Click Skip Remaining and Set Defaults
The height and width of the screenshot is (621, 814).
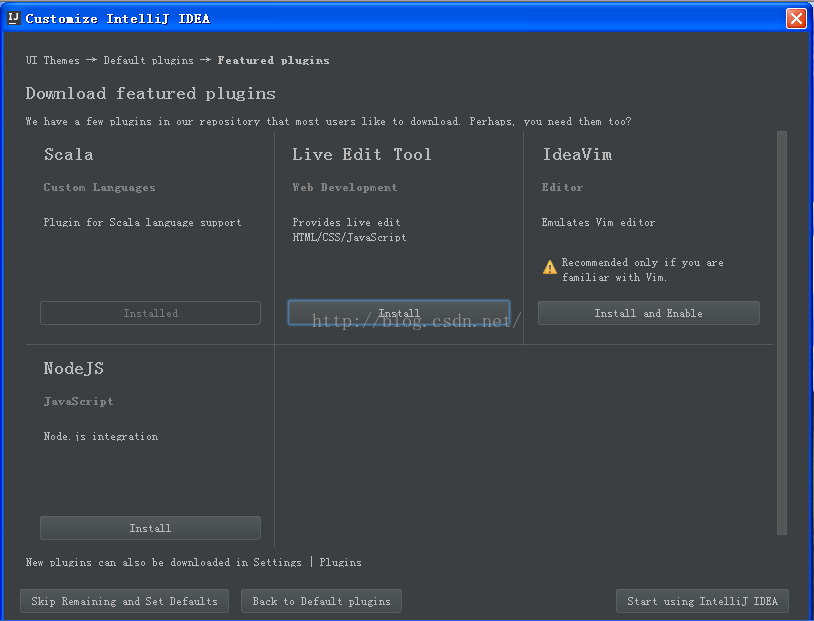coord(125,601)
